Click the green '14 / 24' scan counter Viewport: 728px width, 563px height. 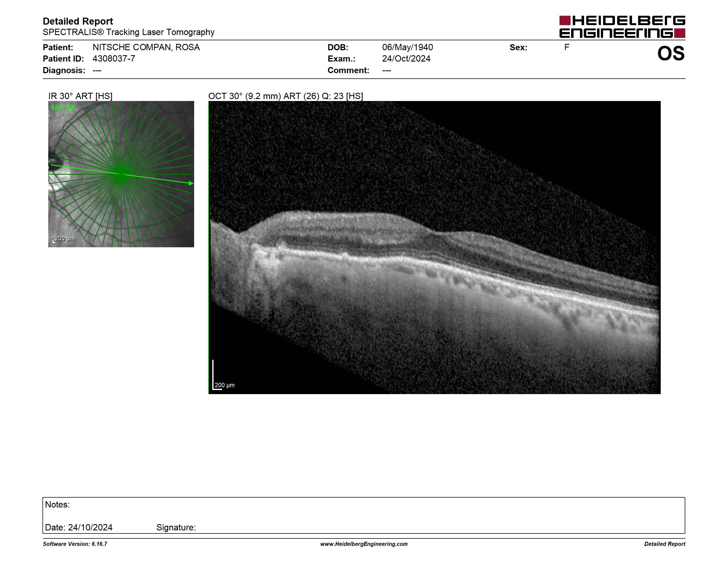coord(63,108)
